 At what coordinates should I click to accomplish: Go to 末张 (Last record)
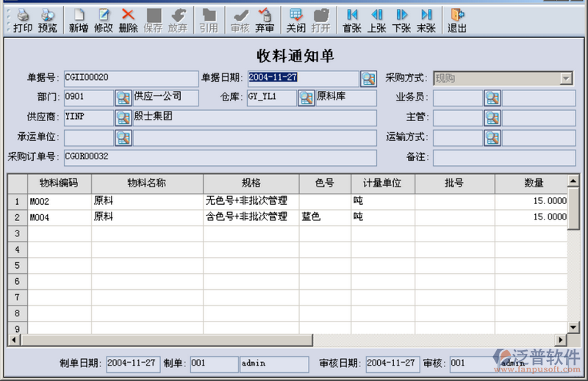(426, 15)
